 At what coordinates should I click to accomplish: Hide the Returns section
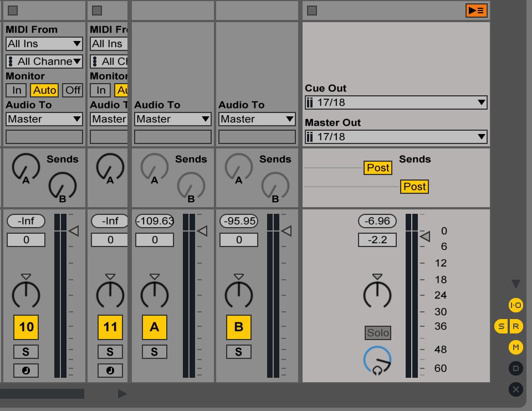tap(515, 326)
